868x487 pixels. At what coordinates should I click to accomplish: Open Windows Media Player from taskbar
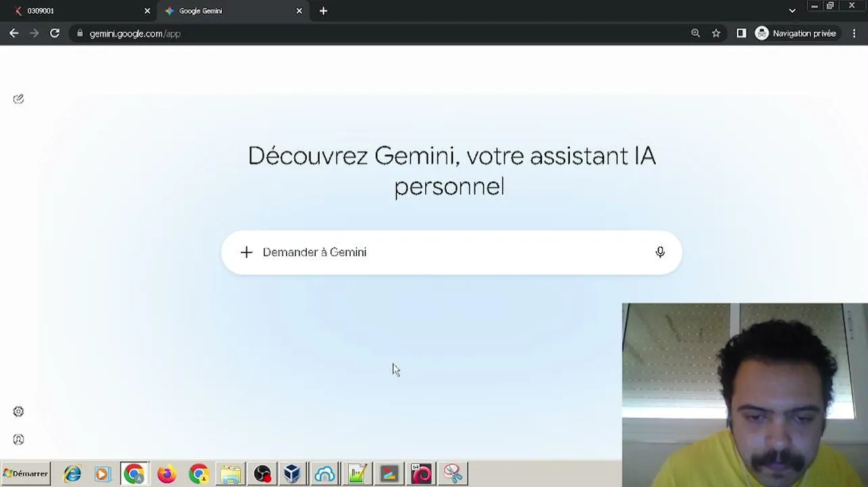click(102, 473)
